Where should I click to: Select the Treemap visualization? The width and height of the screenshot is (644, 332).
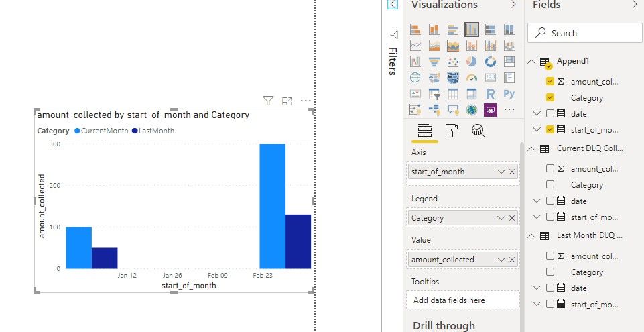click(x=509, y=62)
